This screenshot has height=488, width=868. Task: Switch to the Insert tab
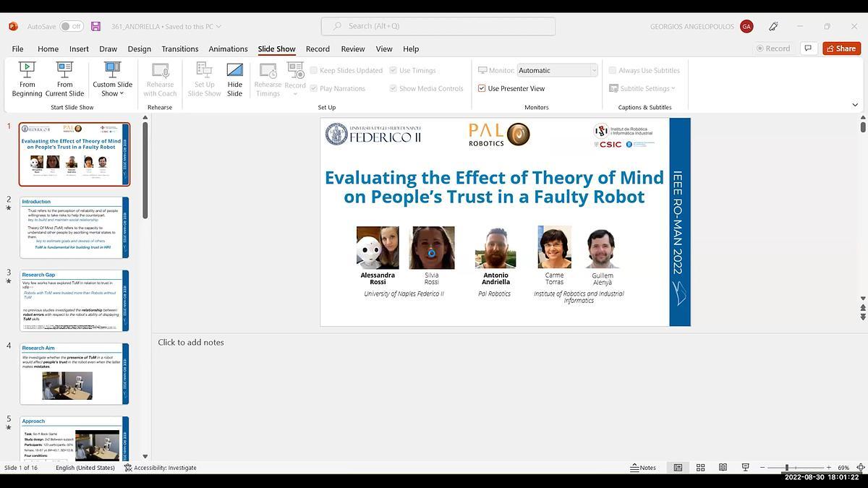click(x=79, y=48)
